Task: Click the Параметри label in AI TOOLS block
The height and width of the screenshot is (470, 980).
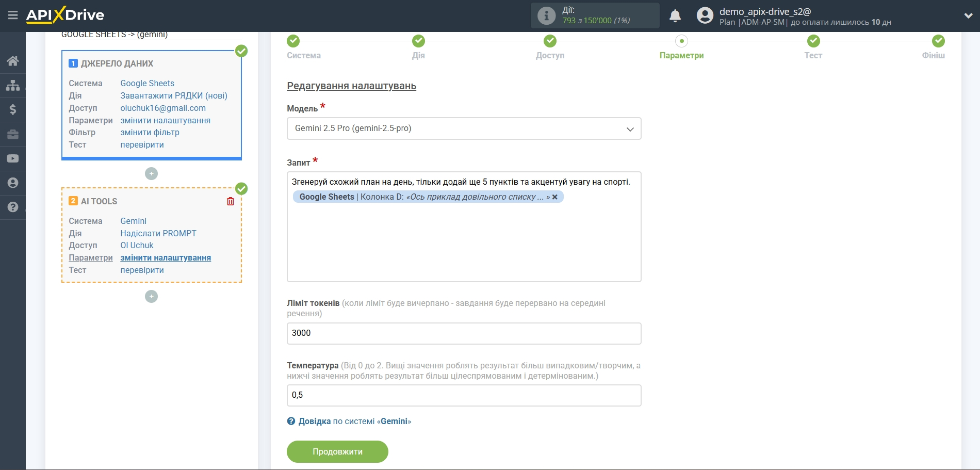Action: point(91,257)
